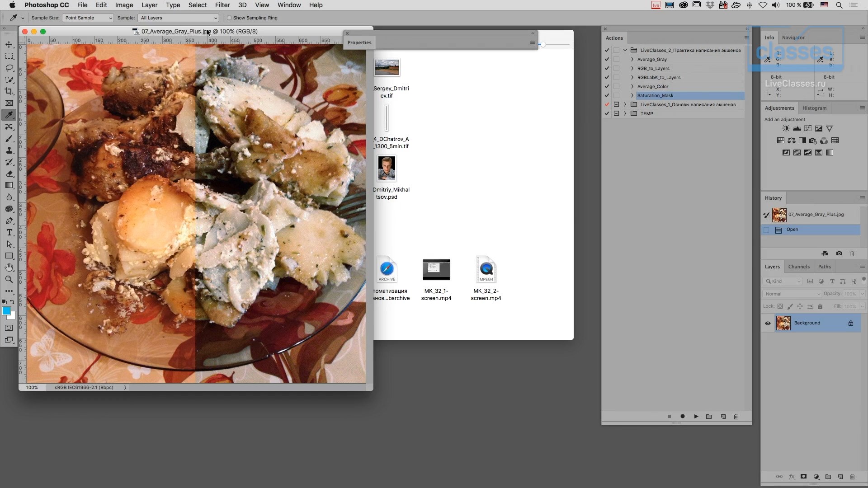Collapse LiveClasses_2 action set
The height and width of the screenshot is (488, 868).
click(x=625, y=50)
